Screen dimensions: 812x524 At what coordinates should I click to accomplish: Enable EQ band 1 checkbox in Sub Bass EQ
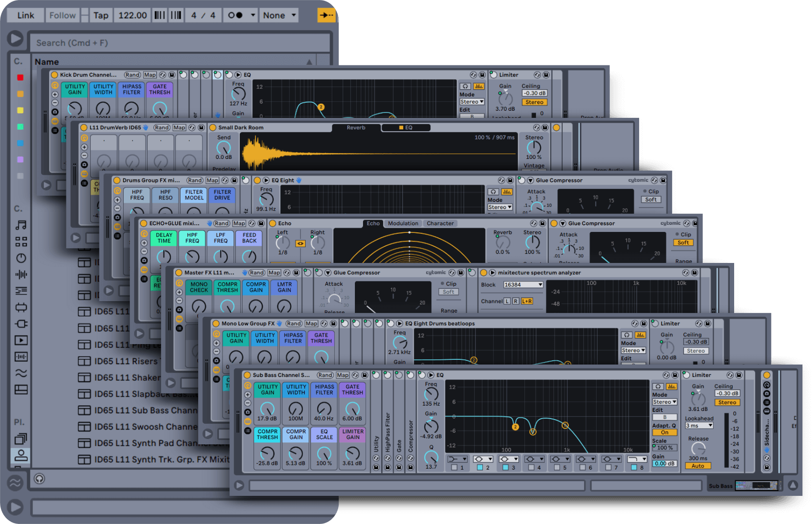click(x=454, y=468)
